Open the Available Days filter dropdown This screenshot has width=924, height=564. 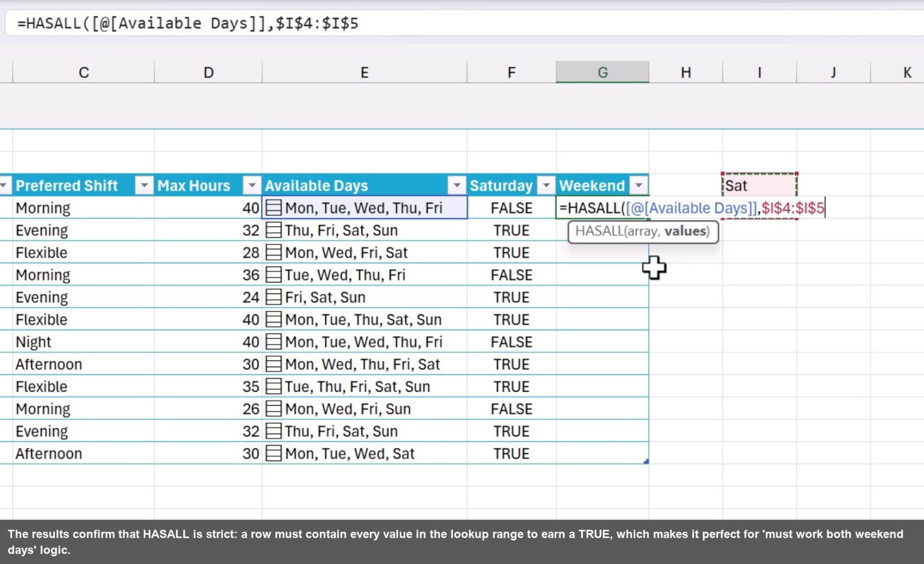(x=457, y=185)
